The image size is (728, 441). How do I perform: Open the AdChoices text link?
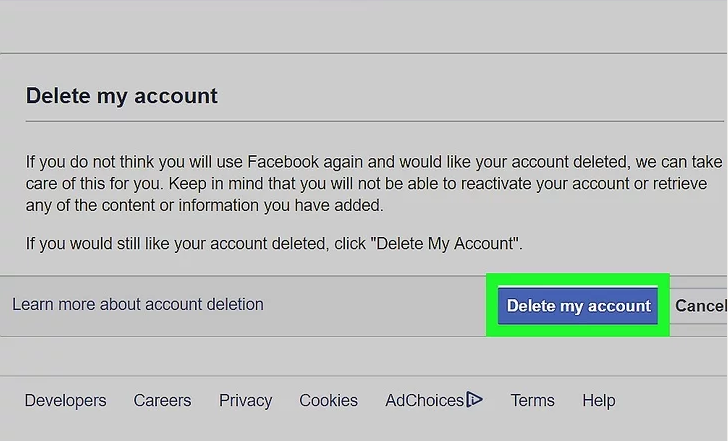click(424, 400)
